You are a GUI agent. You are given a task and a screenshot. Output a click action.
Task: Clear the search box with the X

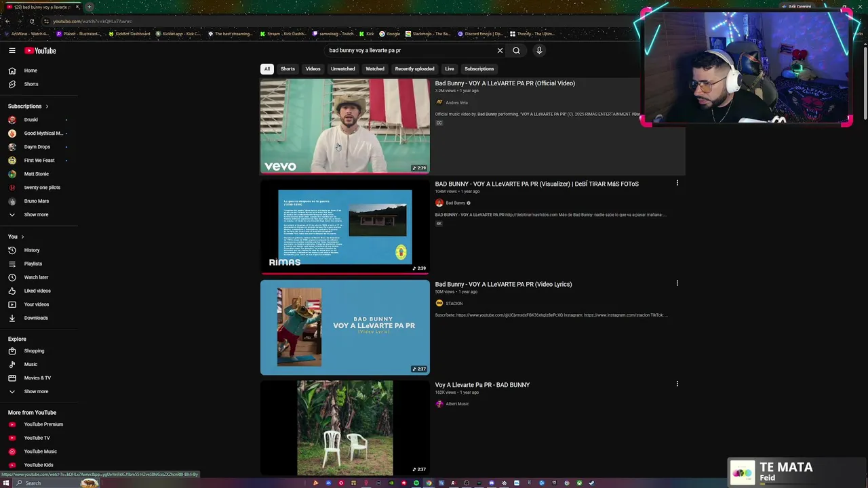(x=500, y=50)
